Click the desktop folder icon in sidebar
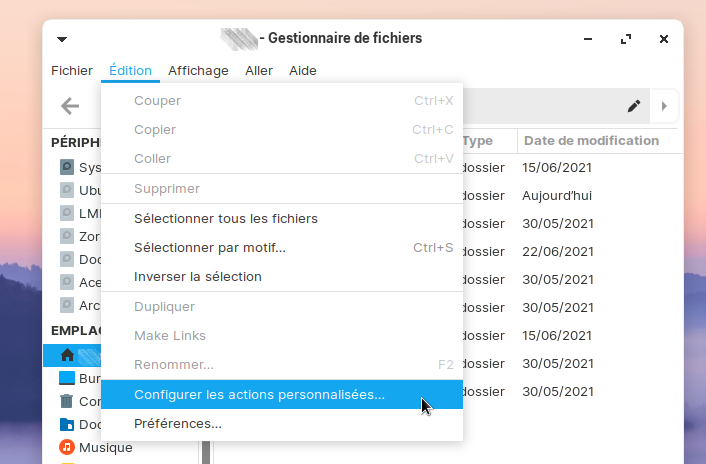The height and width of the screenshot is (464, 706). [67, 379]
